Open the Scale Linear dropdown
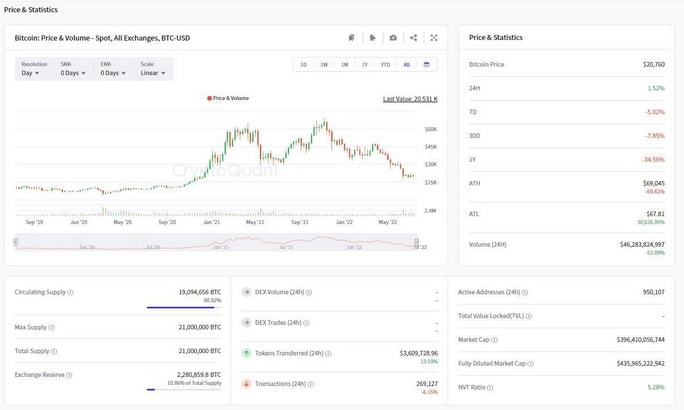Screen dimensions: 684x410 coord(153,69)
